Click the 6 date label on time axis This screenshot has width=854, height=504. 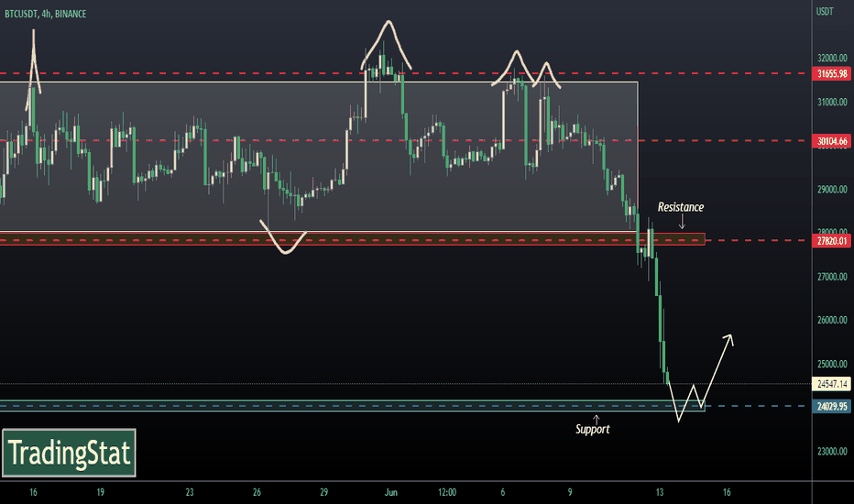(x=503, y=493)
